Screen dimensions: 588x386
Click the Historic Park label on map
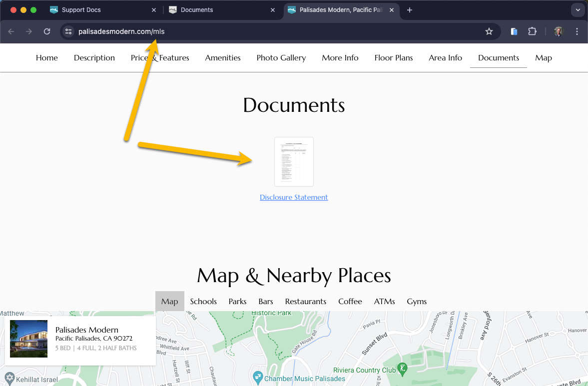[x=271, y=313]
